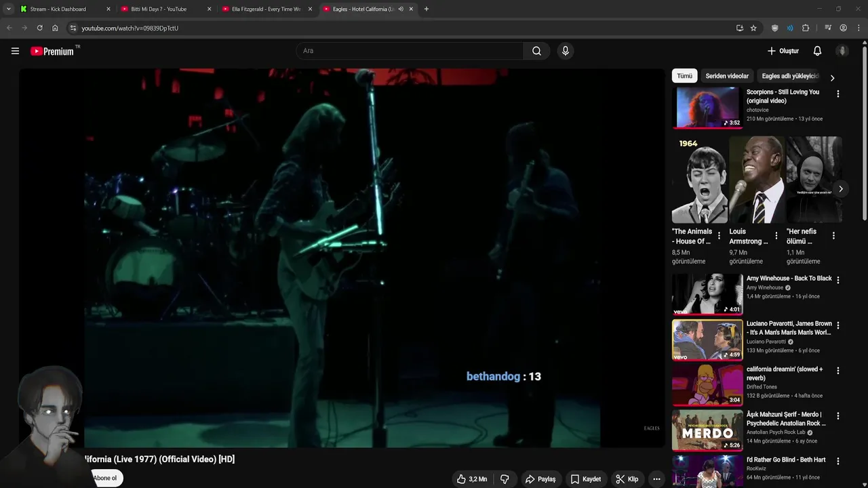Open a new browser tab
The image size is (868, 488).
[426, 9]
